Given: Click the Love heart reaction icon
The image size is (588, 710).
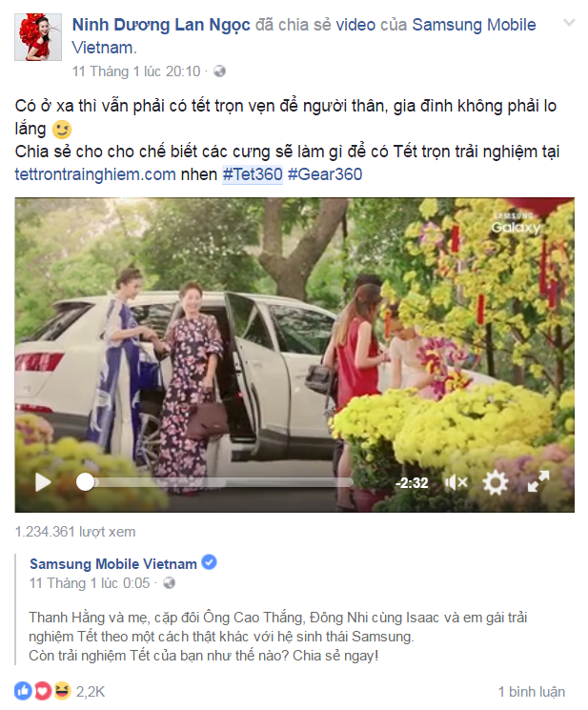Looking at the screenshot, I should (x=43, y=691).
